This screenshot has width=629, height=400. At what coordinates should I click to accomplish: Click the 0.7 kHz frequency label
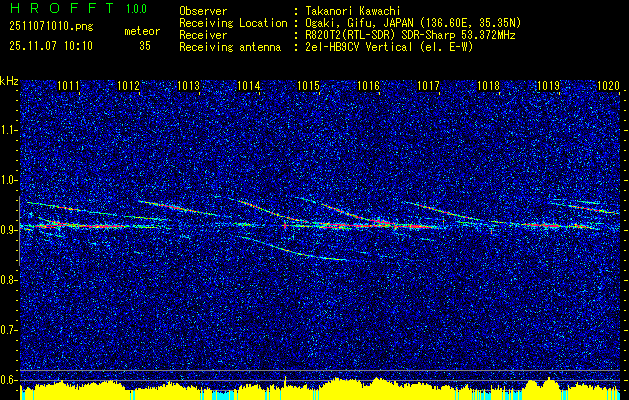coord(8,330)
